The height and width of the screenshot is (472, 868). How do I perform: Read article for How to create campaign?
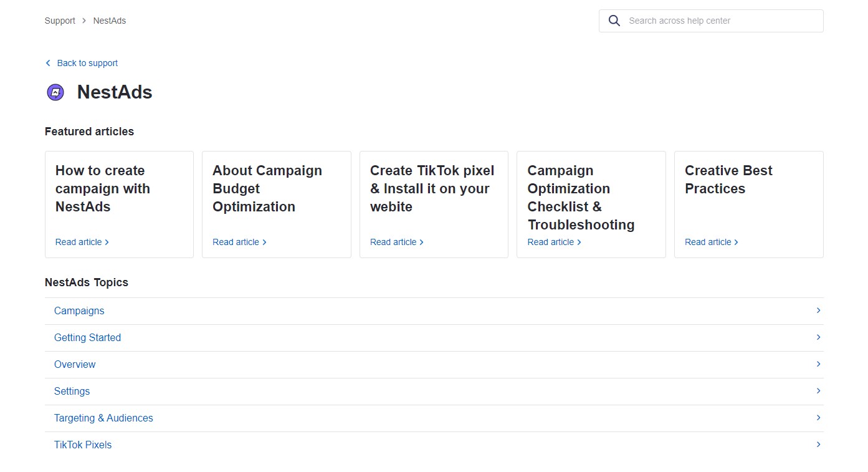82,242
